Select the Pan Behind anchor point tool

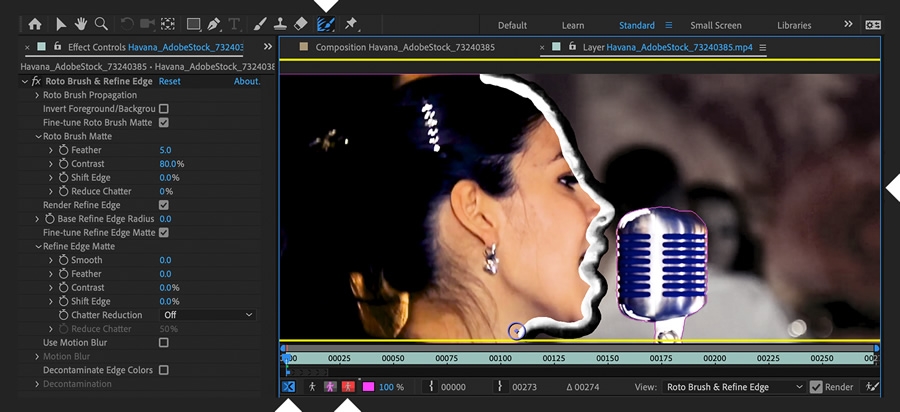168,24
